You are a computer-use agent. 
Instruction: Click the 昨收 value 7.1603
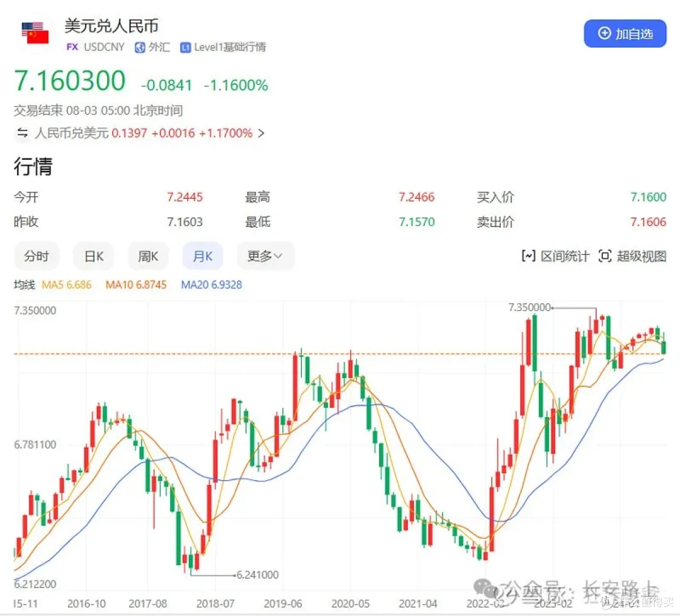click(184, 222)
